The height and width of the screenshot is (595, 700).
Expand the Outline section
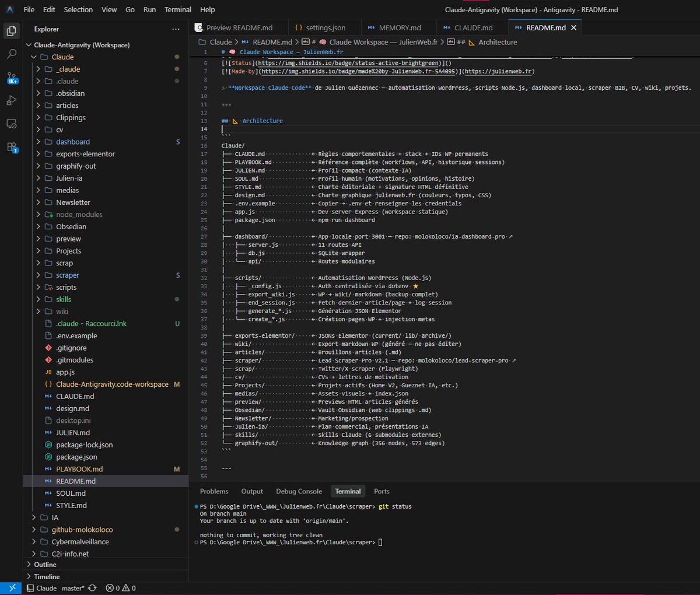[x=106, y=565]
